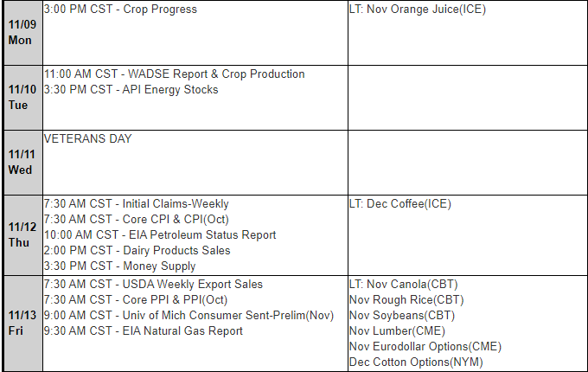Click WADSE Report & Crop Production entry
Image resolution: width=588 pixels, height=372 pixels.
(174, 74)
